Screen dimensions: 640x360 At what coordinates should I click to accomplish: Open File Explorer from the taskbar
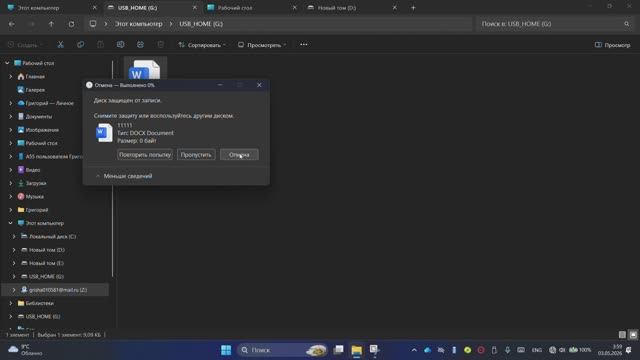356,350
